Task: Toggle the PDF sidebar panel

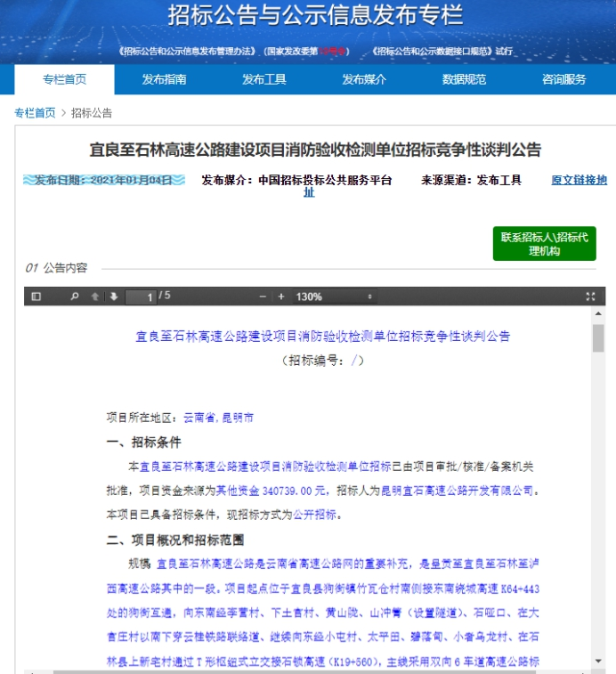Action: point(36,296)
